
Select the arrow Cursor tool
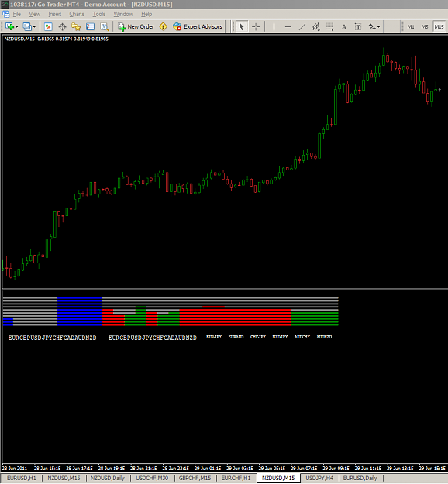[241, 26]
